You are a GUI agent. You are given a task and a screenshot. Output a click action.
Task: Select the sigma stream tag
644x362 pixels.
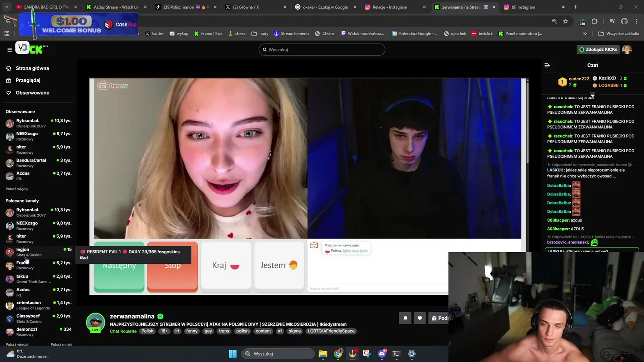click(295, 331)
